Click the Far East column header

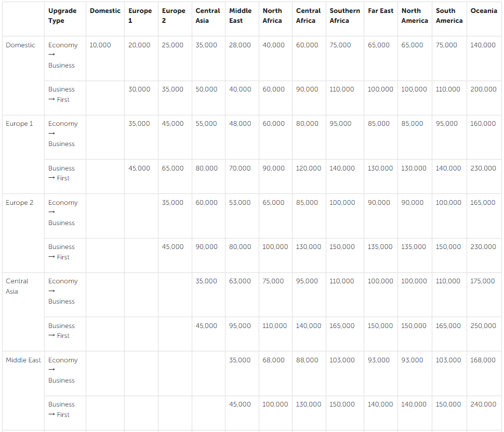click(380, 11)
